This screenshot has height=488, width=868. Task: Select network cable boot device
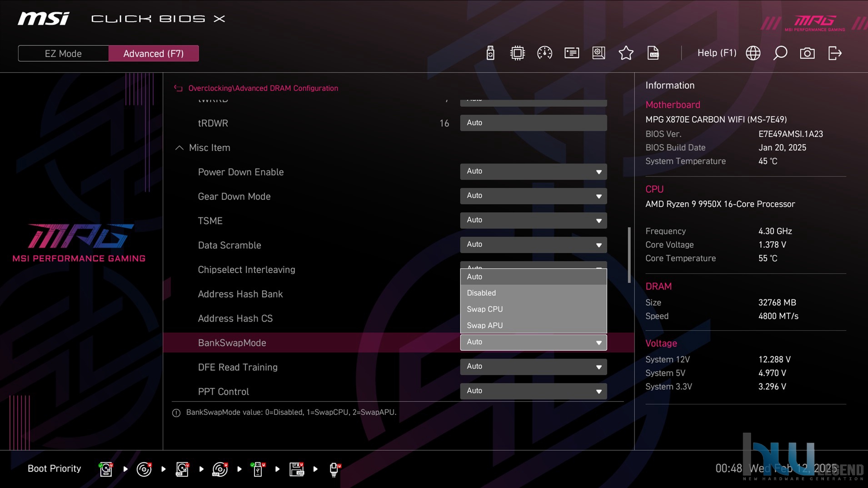[335, 469]
